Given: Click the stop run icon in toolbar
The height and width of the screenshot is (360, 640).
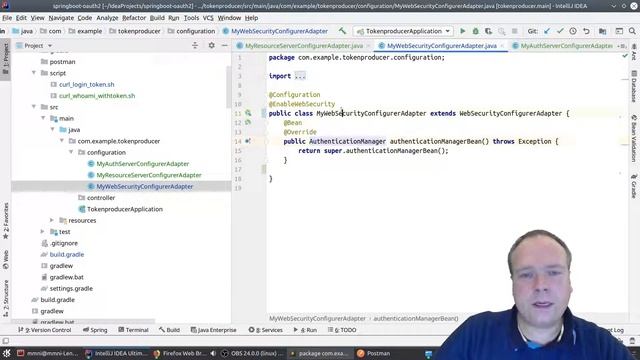Looking at the screenshot, I should point(515,31).
